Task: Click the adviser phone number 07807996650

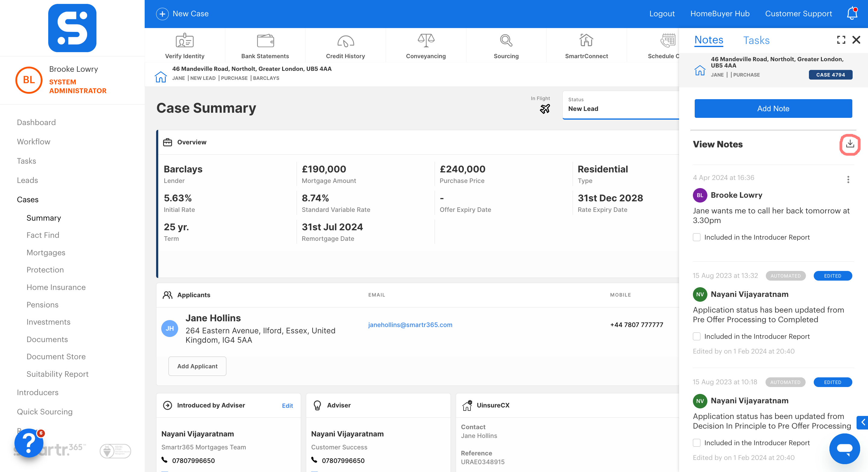Action: tap(343, 461)
